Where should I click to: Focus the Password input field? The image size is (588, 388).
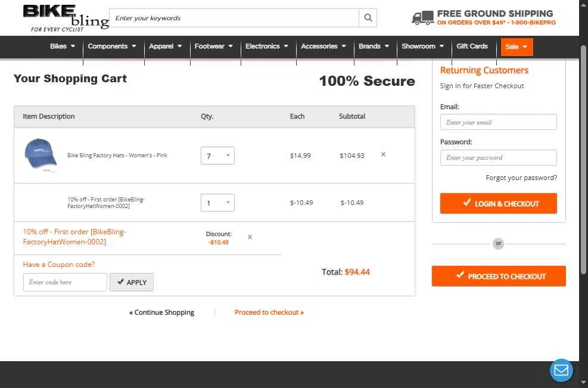(x=499, y=157)
